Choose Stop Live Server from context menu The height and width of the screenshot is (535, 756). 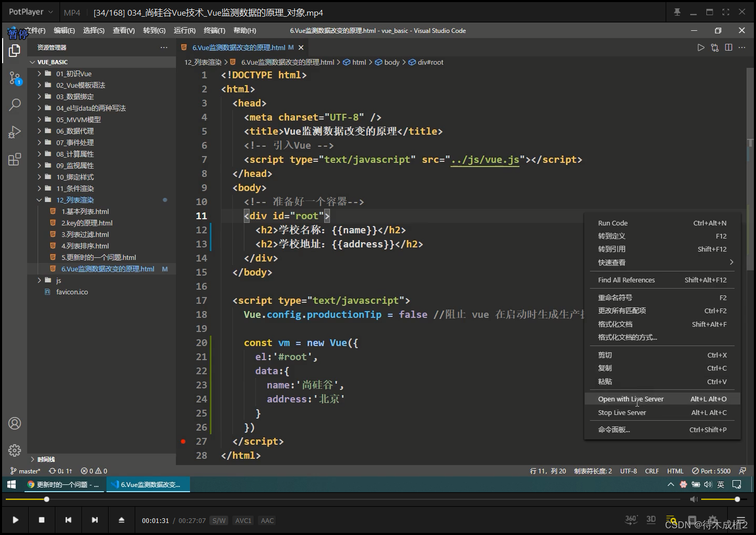662,412
